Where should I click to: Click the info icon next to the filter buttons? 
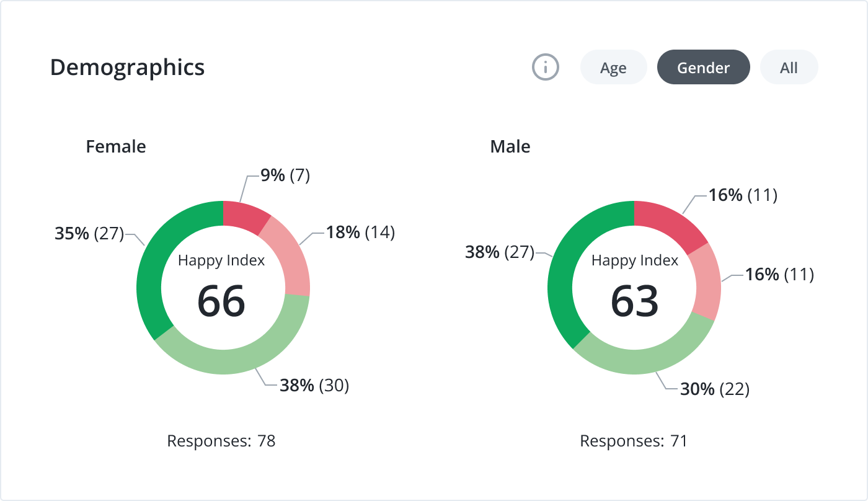tap(545, 67)
